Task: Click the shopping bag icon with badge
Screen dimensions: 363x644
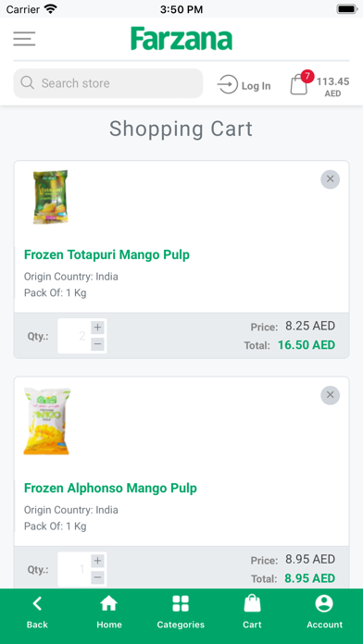Action: [x=301, y=83]
